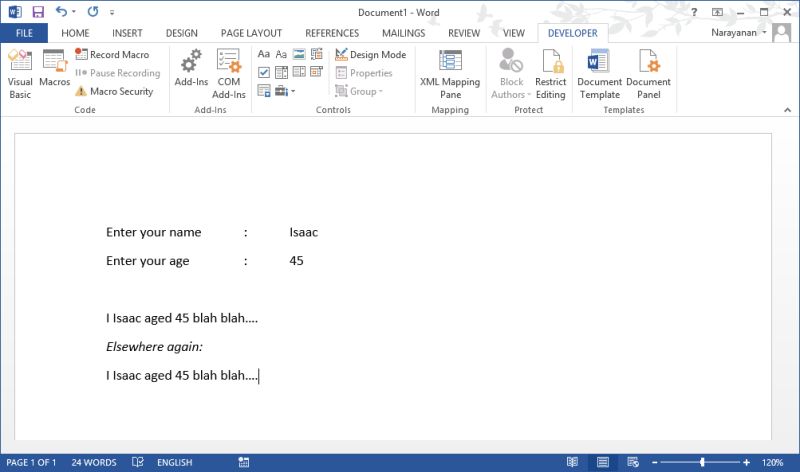Click the macro recording status bar icon
Image resolution: width=800 pixels, height=472 pixels.
pyautogui.click(x=244, y=462)
